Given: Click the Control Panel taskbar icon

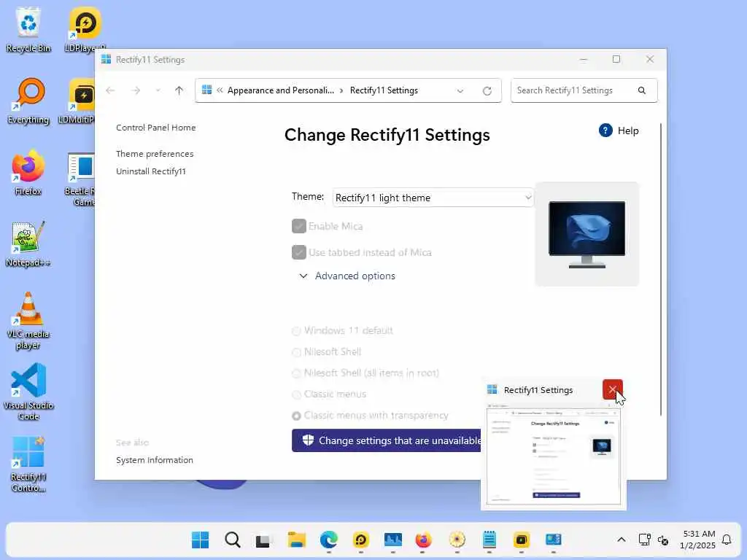Looking at the screenshot, I should pyautogui.click(x=553, y=540).
